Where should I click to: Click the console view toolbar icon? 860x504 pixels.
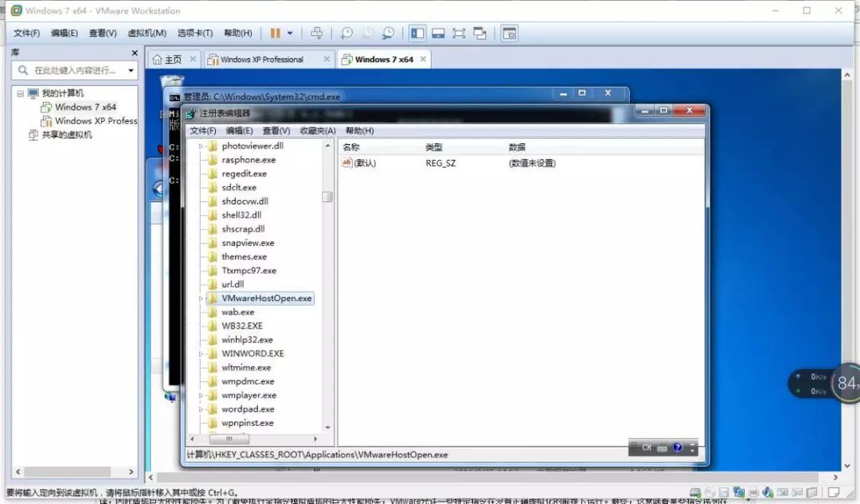click(x=438, y=33)
